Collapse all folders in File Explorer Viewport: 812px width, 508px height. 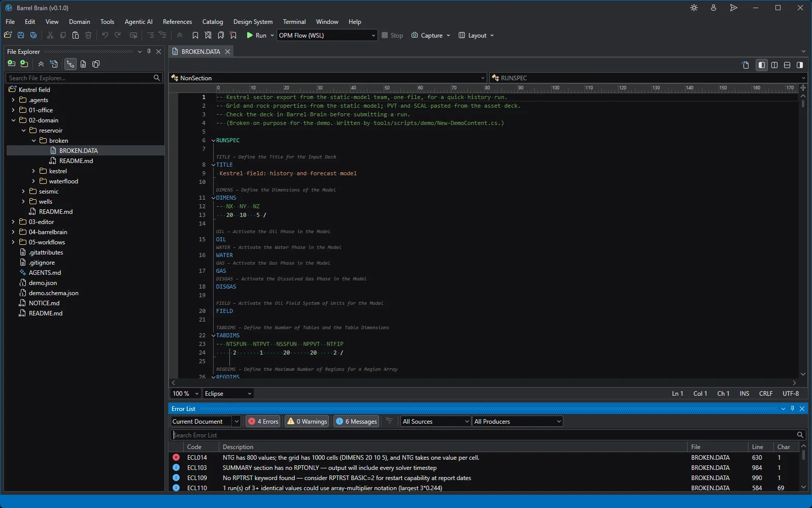point(41,64)
